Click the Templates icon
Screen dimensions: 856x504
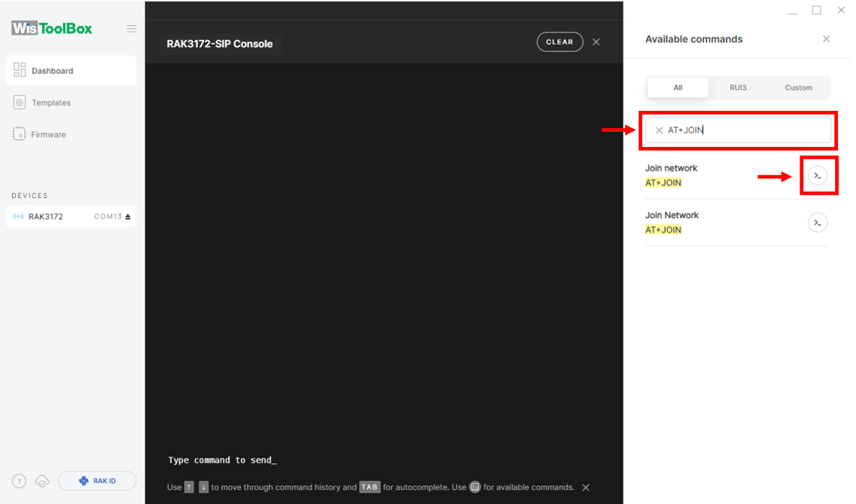pyautogui.click(x=19, y=102)
